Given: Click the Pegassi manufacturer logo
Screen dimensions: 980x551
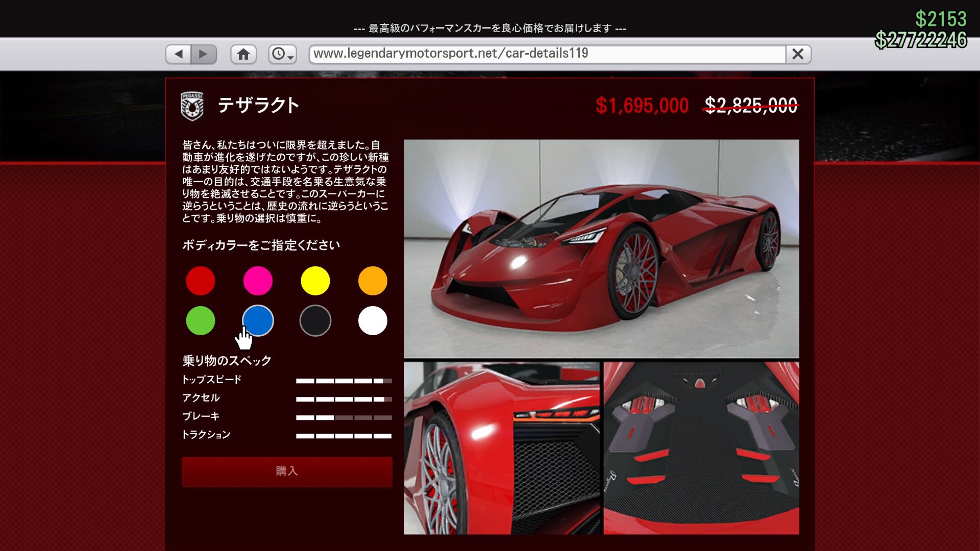Looking at the screenshot, I should (x=192, y=106).
